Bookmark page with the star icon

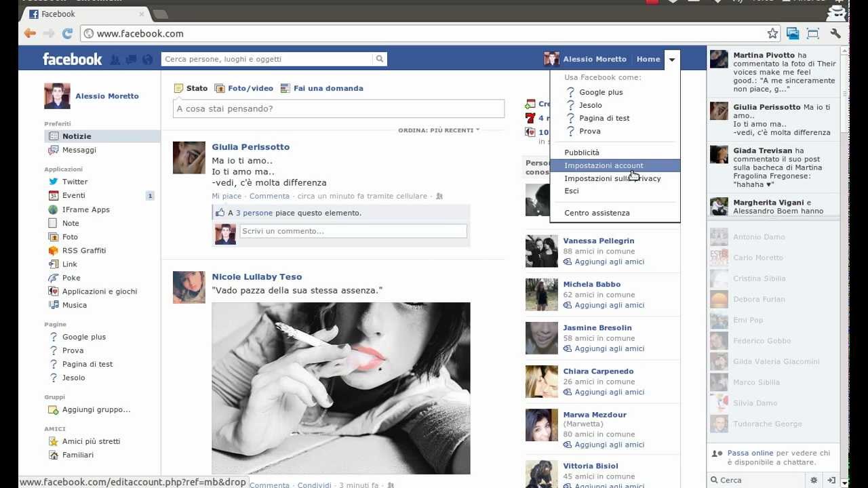click(x=772, y=33)
